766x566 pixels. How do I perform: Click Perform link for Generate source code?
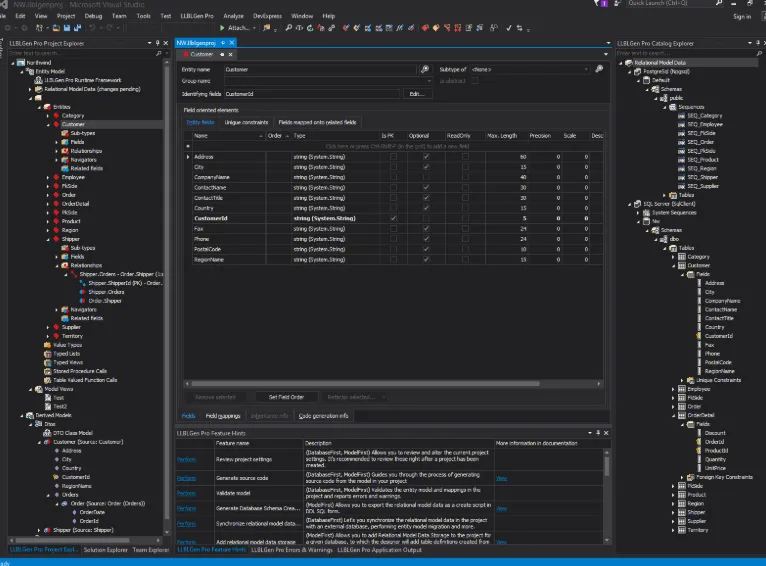click(186, 478)
